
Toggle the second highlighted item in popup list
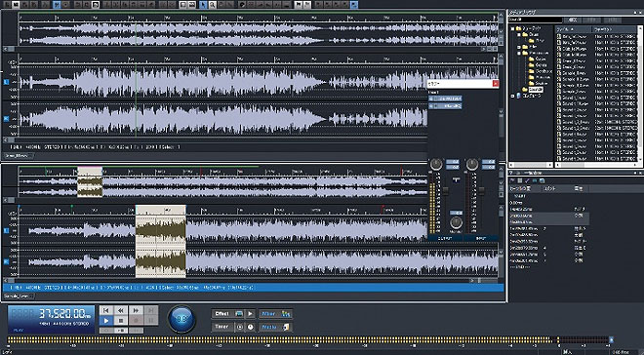[445, 106]
